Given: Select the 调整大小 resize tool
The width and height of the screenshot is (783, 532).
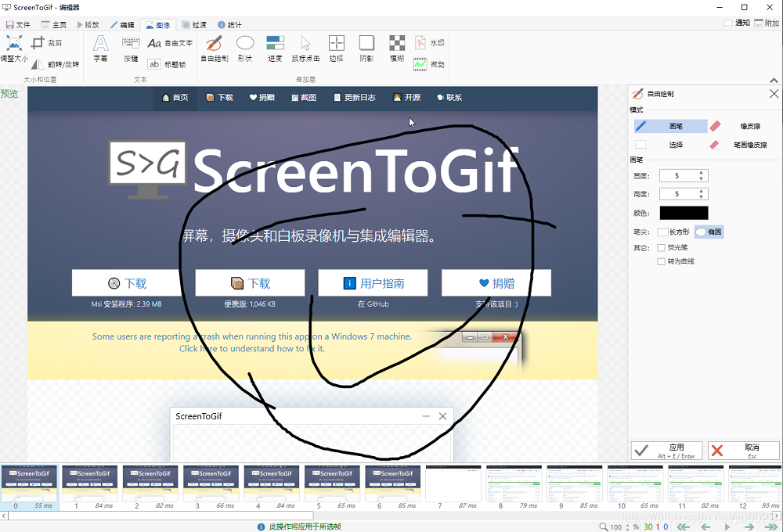Looking at the screenshot, I should tap(14, 49).
